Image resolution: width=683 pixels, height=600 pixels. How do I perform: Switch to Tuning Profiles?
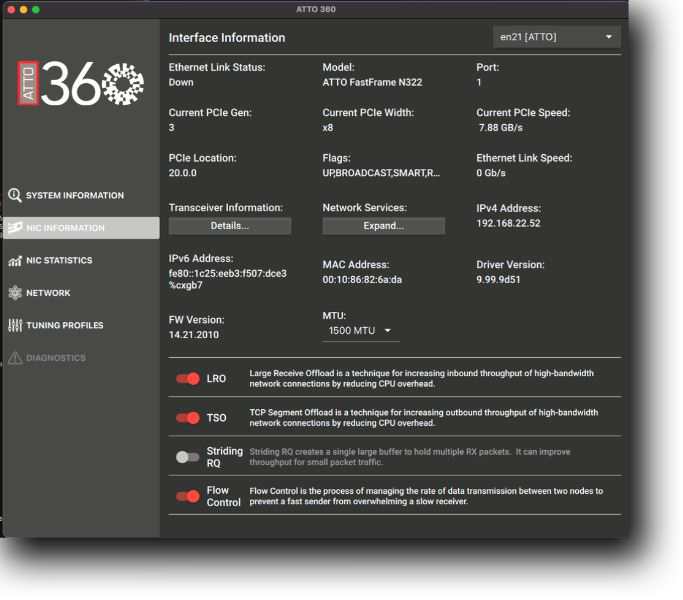[81, 325]
